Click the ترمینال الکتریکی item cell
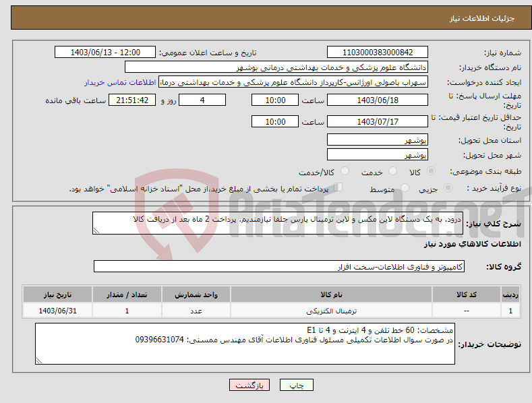 coord(331,311)
